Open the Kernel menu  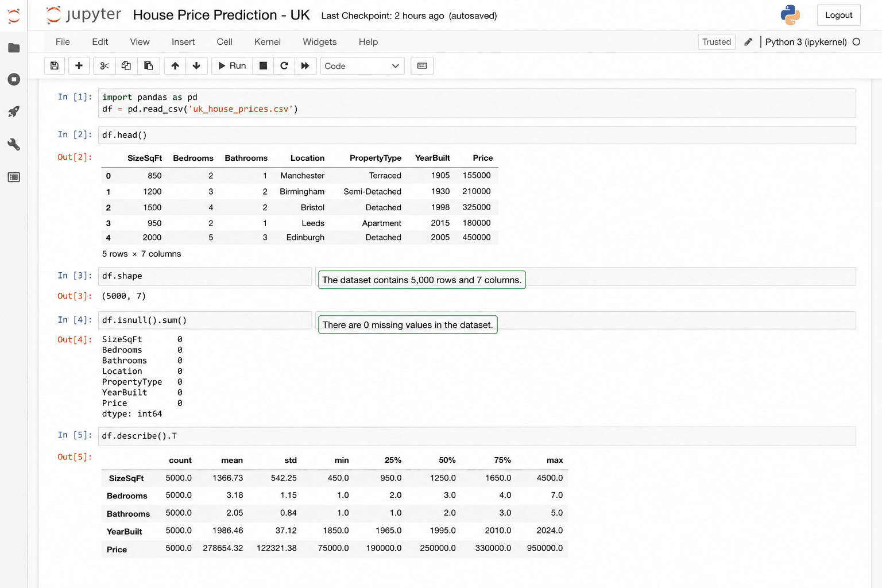point(268,42)
